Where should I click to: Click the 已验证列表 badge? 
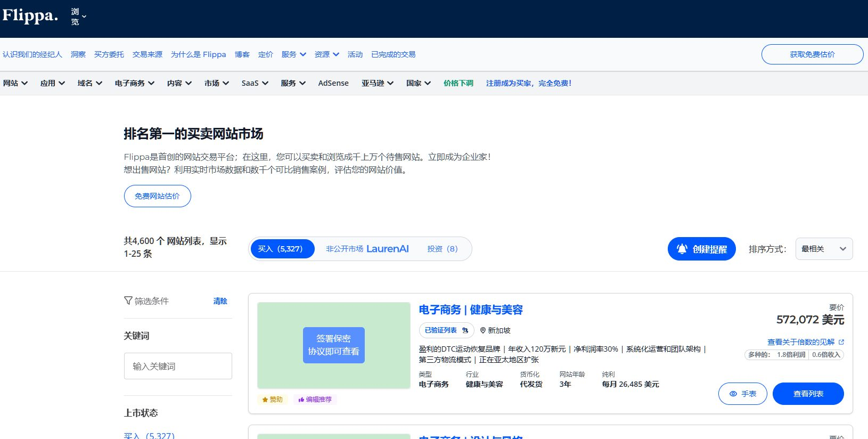pos(446,330)
